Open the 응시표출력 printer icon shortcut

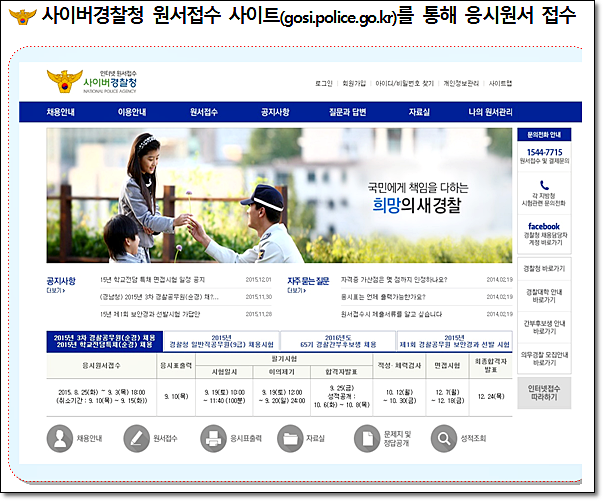[213, 438]
